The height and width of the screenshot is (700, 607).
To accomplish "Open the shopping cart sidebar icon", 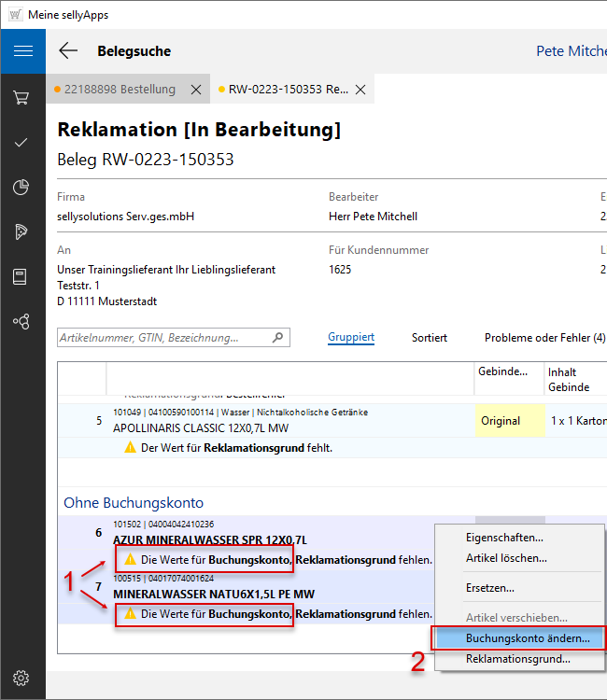I will 22,97.
